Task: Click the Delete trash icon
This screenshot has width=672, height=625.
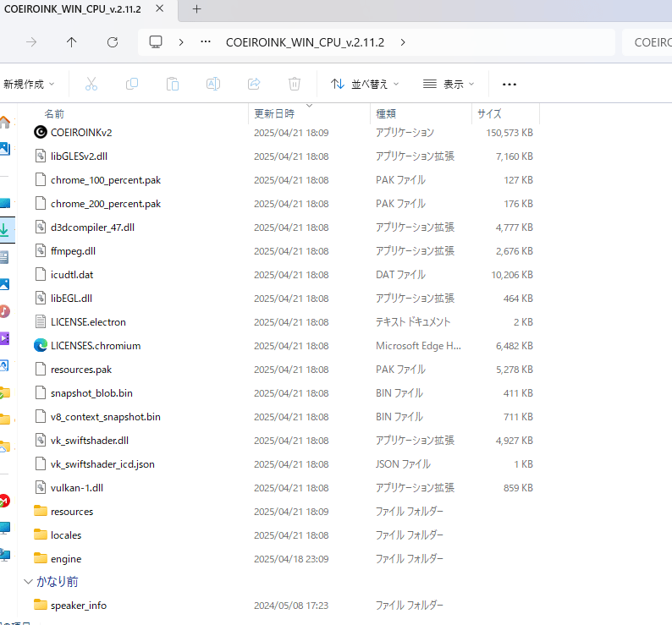Action: coord(295,84)
